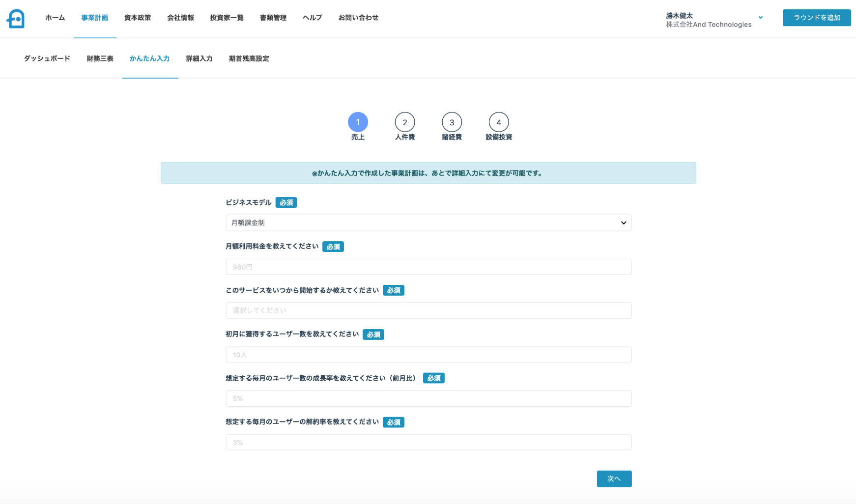The image size is (856, 504).
Task: Open 書類管理 in the top navigation
Action: (x=273, y=18)
